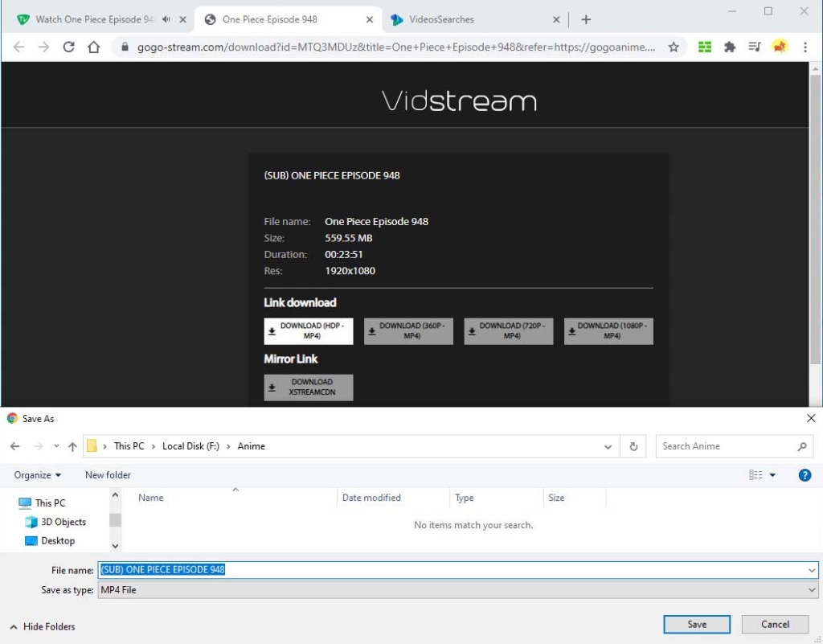Download HDP MP4 version
Screen dimensions: 823x644
[308, 331]
